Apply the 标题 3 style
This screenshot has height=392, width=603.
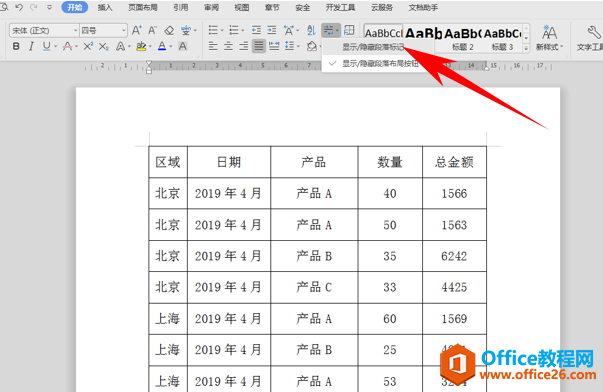point(502,38)
